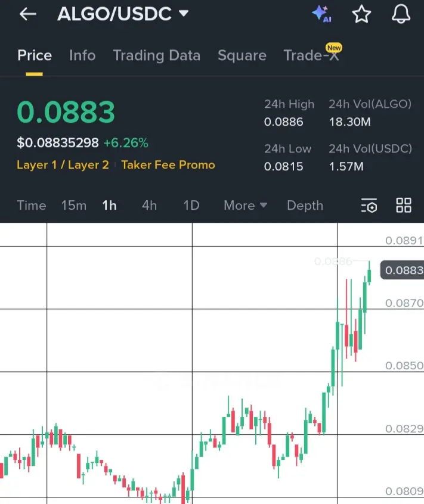Tap the 0.0870 axis label
This screenshot has width=424, height=504.
pyautogui.click(x=404, y=303)
